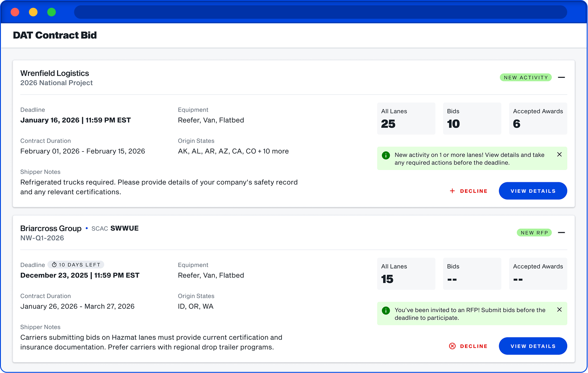Screen dimensions: 588x373
Task: View details for Wrenfield Logistics
Action: (533, 191)
